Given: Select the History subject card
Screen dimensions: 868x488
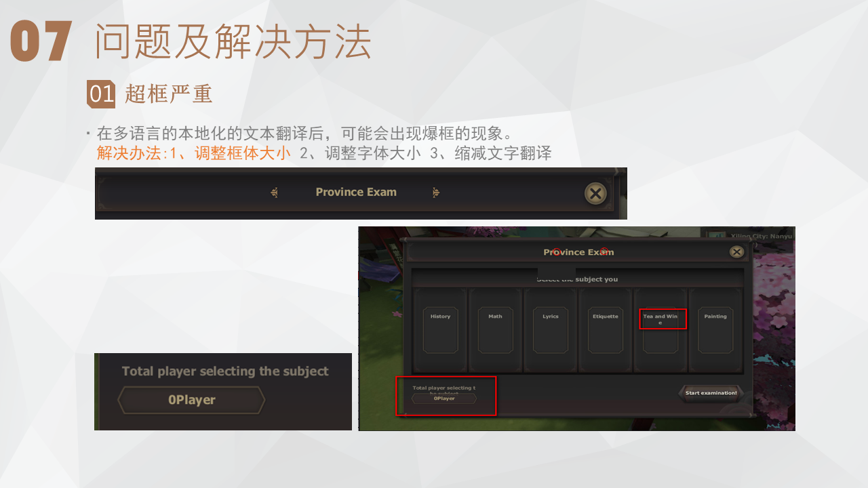Looking at the screenshot, I should pos(440,330).
